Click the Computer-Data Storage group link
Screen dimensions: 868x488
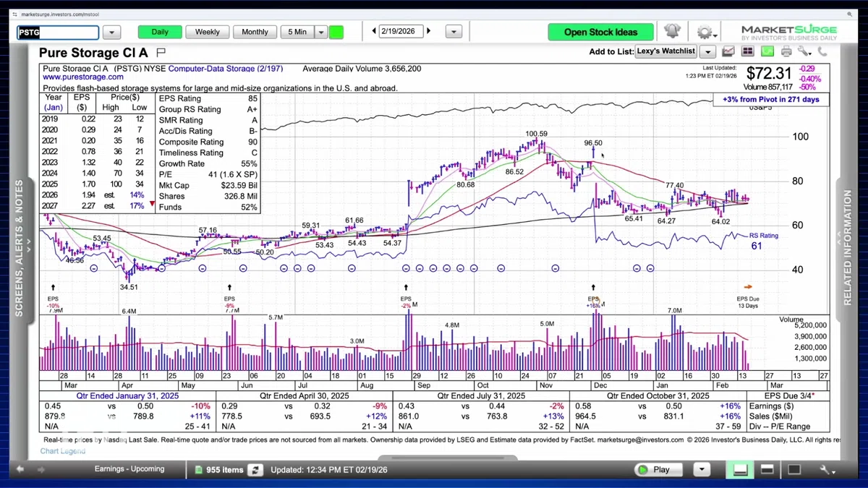pos(226,69)
